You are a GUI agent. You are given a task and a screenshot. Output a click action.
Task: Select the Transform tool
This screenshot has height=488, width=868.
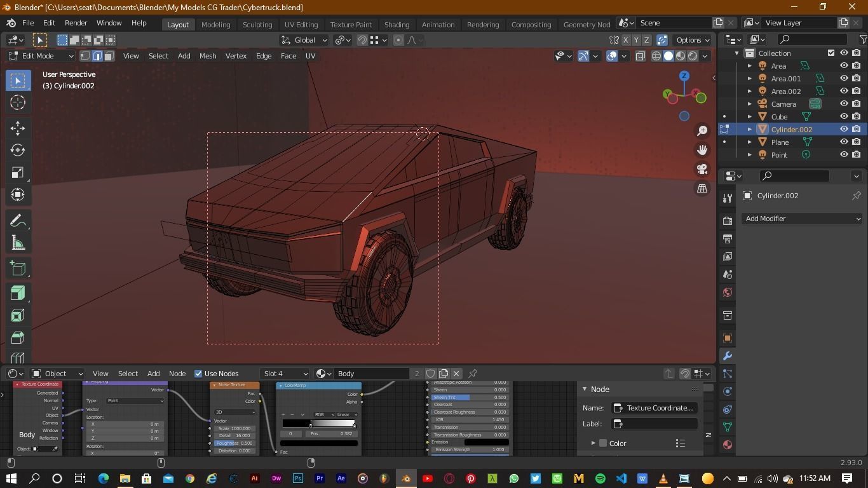pos(18,194)
